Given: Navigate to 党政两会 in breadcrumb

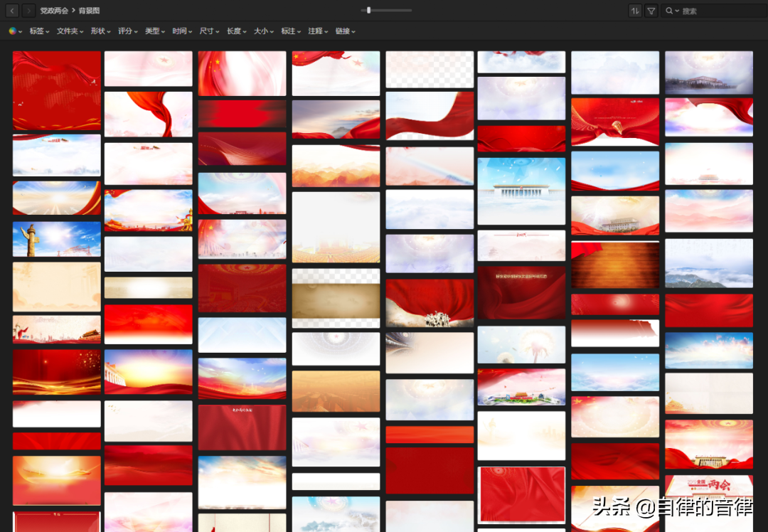Looking at the screenshot, I should [54, 10].
